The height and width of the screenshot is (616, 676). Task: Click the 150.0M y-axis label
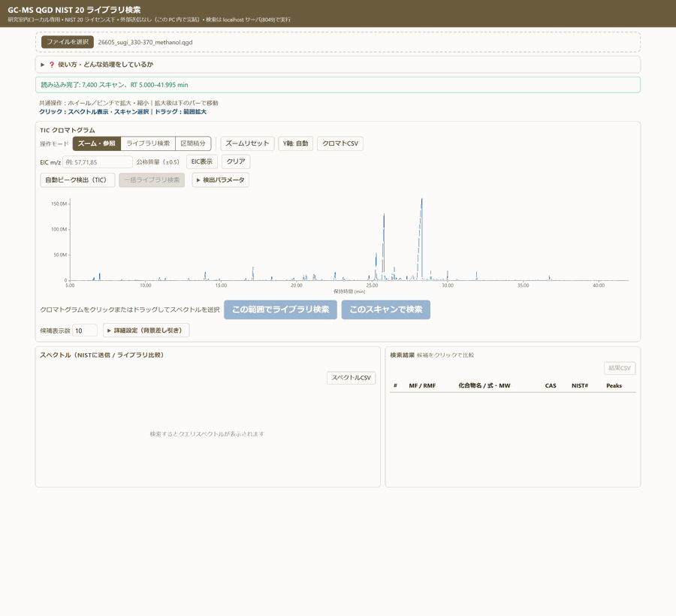pyautogui.click(x=59, y=204)
